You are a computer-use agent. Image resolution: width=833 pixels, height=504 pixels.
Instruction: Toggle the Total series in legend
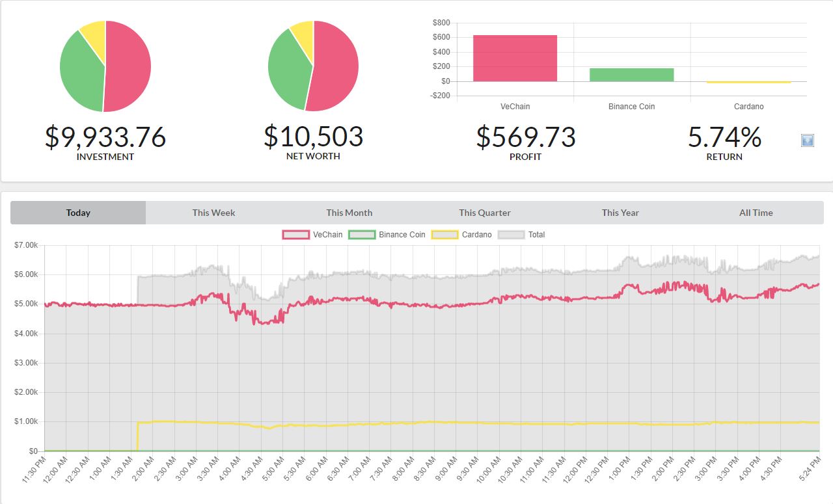(x=521, y=235)
